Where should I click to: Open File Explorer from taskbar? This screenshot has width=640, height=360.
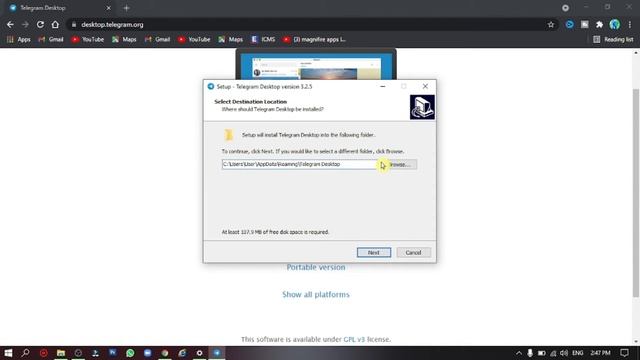[x=61, y=353]
